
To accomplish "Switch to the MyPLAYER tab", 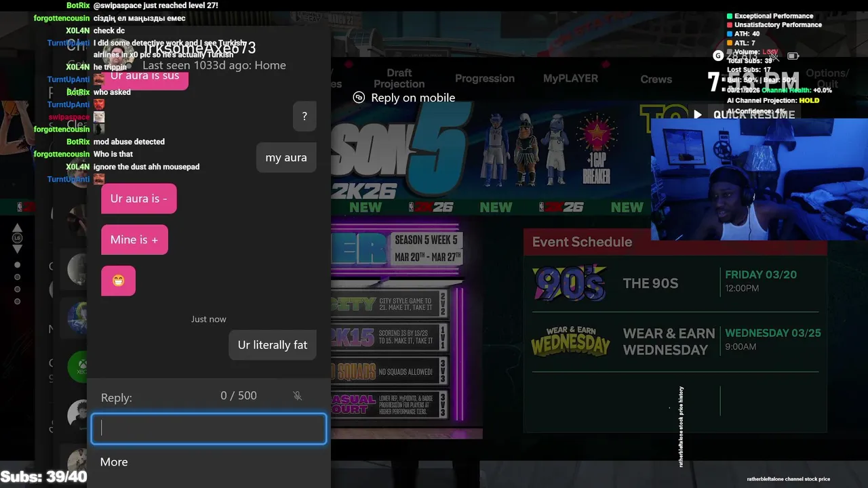I will click(x=571, y=79).
